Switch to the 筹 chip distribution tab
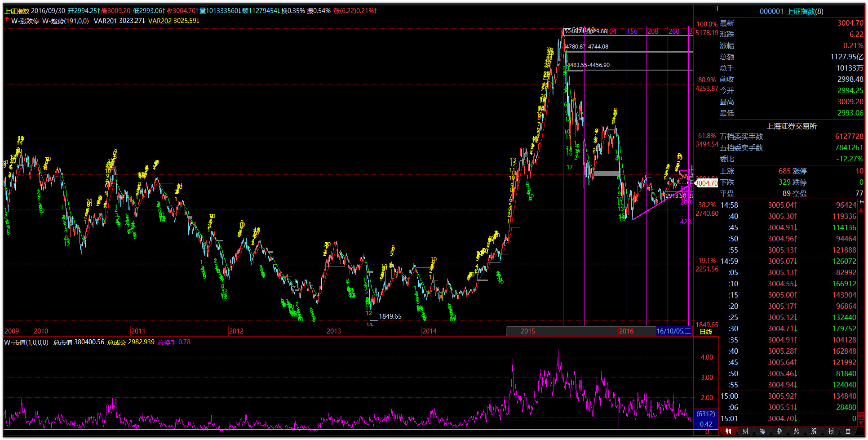The width and height of the screenshot is (868, 440). 762,431
